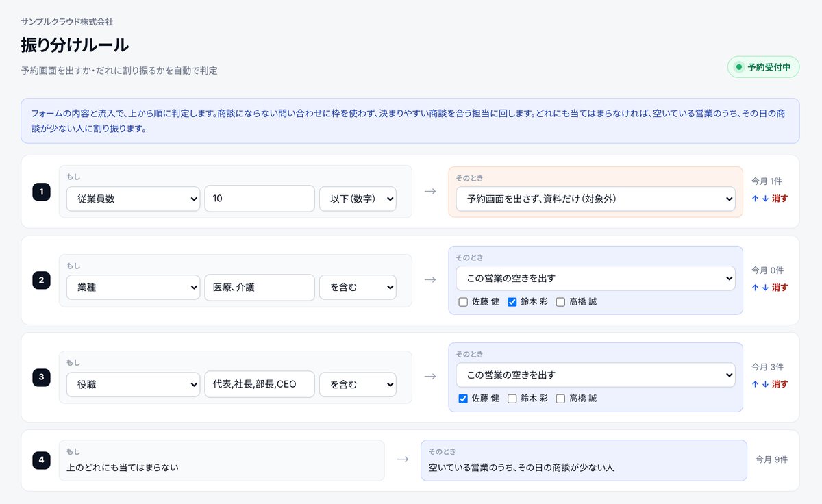Open the を含む dropdown in rule 3
Screen dimensions: 822x504
tap(358, 383)
